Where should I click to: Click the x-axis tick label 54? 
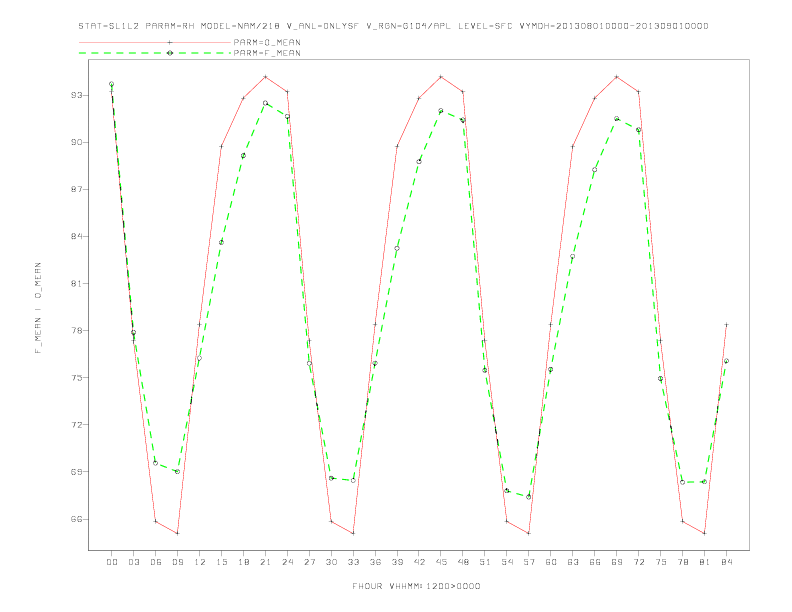(x=507, y=562)
